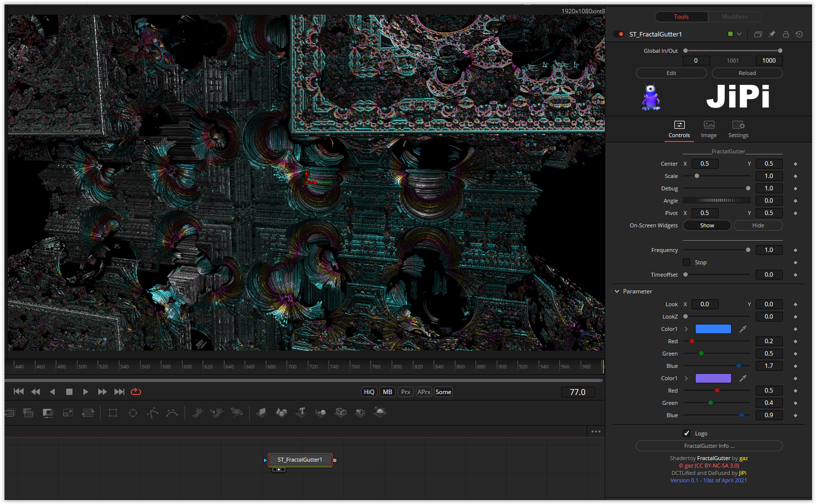Open node editor three-dot options menu
Screen dimensions: 816x504
596,432
